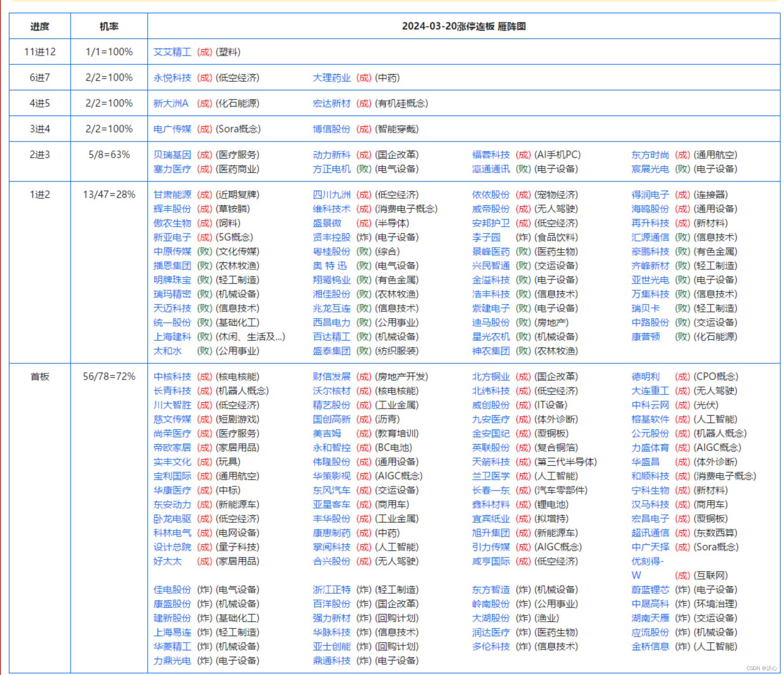Click the 傲农生物 link
Screen dimensions: 784x675
tap(172, 223)
